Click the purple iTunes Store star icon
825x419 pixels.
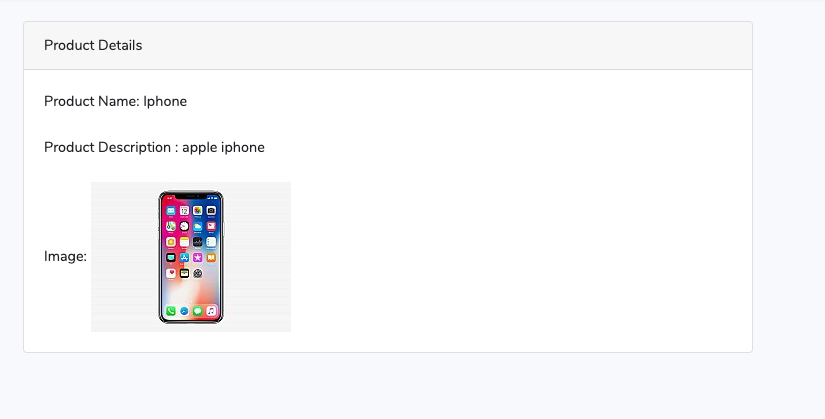point(197,257)
